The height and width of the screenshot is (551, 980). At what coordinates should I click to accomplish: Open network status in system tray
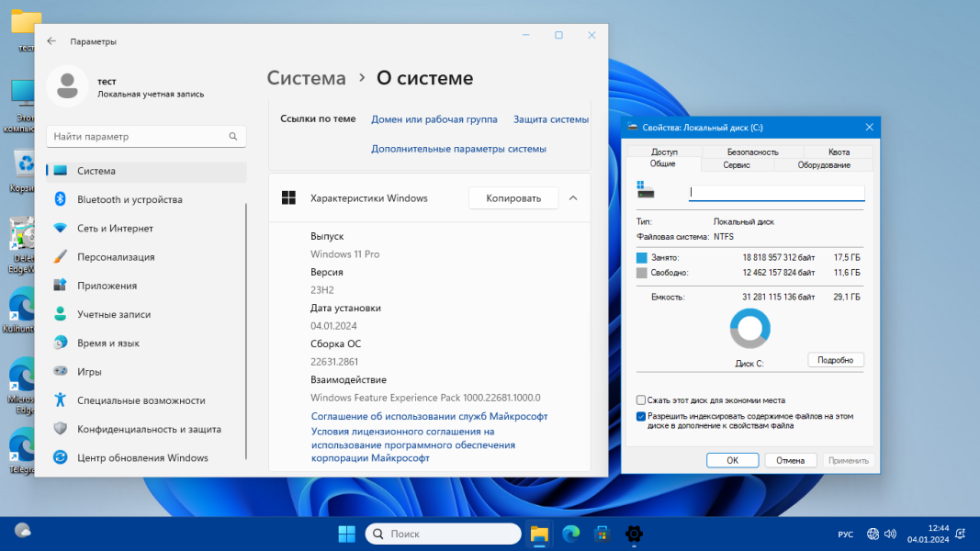[873, 534]
